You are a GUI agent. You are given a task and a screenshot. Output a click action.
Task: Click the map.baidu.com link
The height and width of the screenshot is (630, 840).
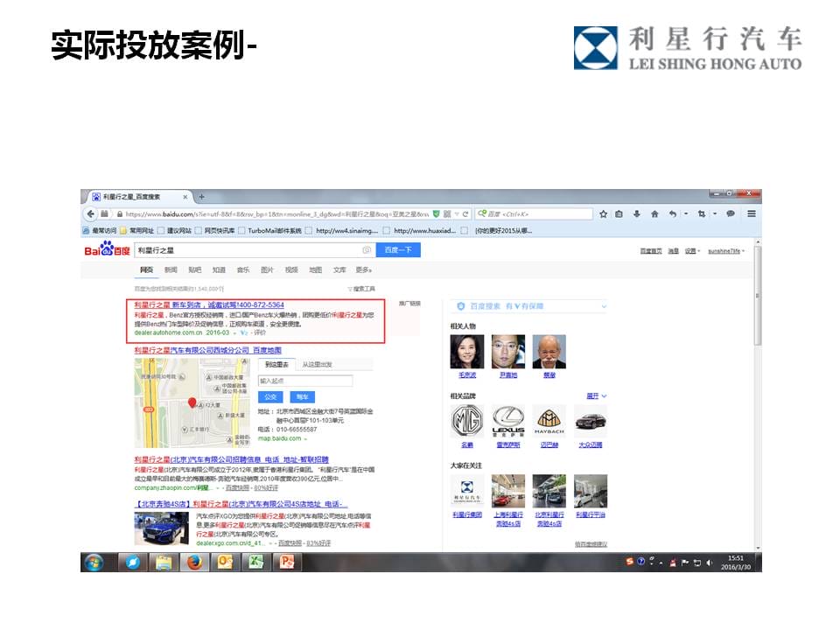point(280,438)
